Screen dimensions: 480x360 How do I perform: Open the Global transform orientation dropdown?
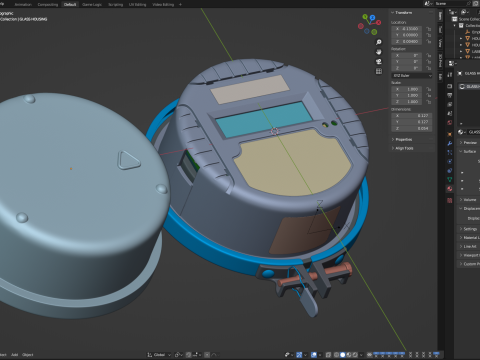(159, 355)
